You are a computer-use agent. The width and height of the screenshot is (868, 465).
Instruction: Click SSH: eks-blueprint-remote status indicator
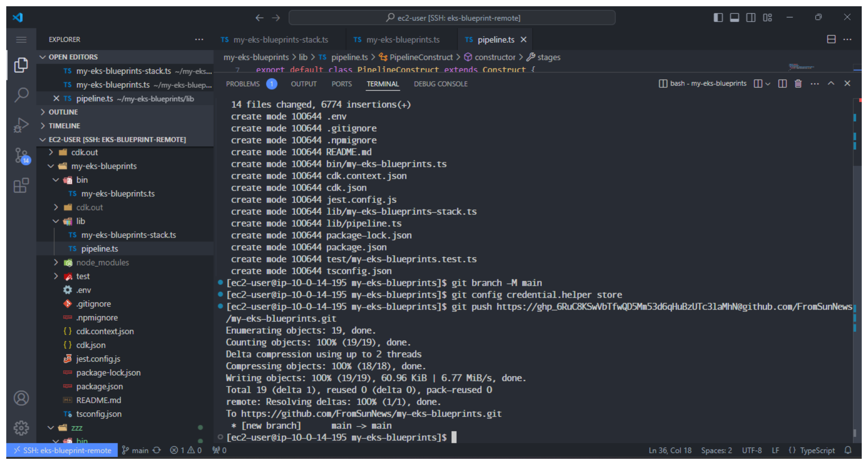tap(62, 450)
